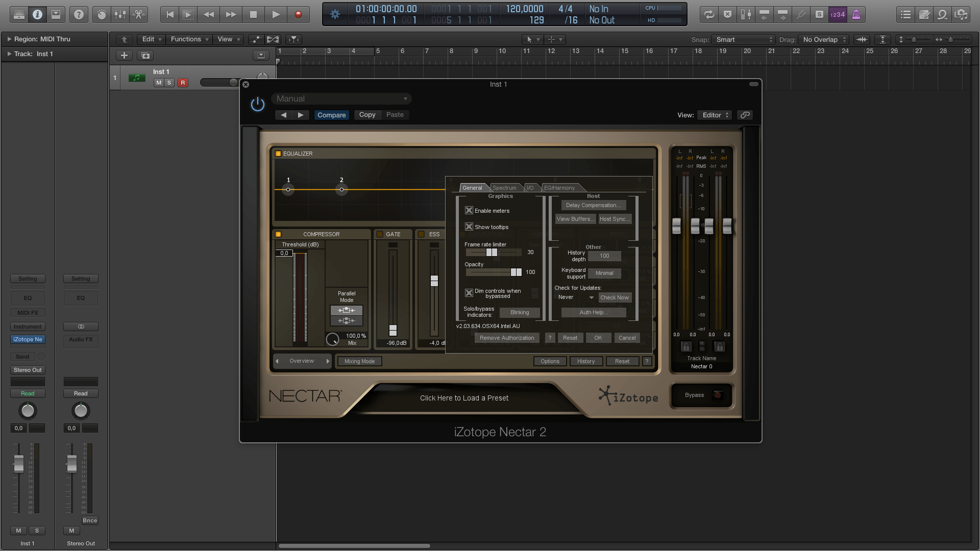Click the Opacity slider handle
This screenshot has width=980, height=551.
coord(517,272)
